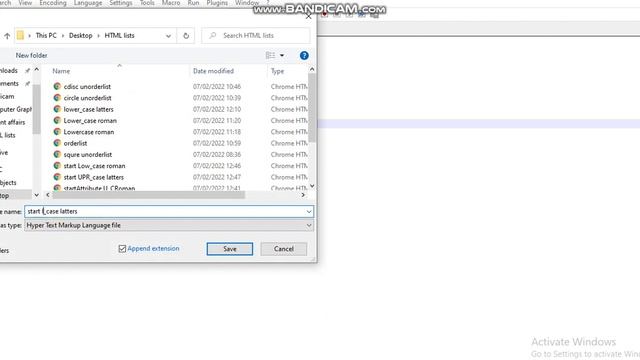Click the horizontal scroll left arrow

click(48, 195)
